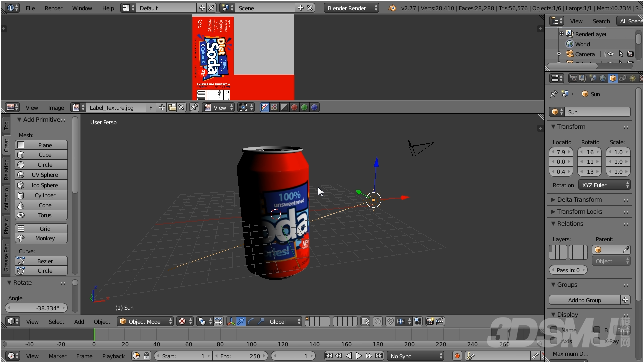The image size is (644, 363).
Task: Expand the Delta Transform panel
Action: (x=579, y=199)
